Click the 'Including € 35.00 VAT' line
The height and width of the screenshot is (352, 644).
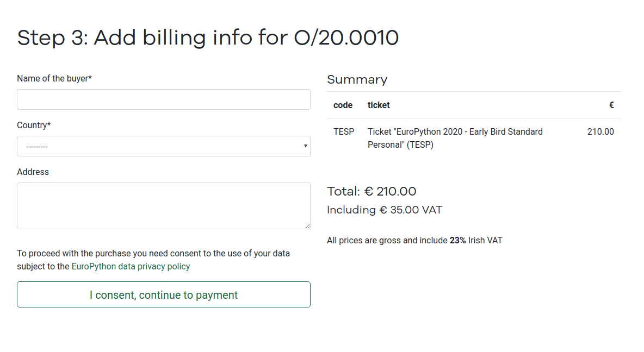pyautogui.click(x=385, y=210)
